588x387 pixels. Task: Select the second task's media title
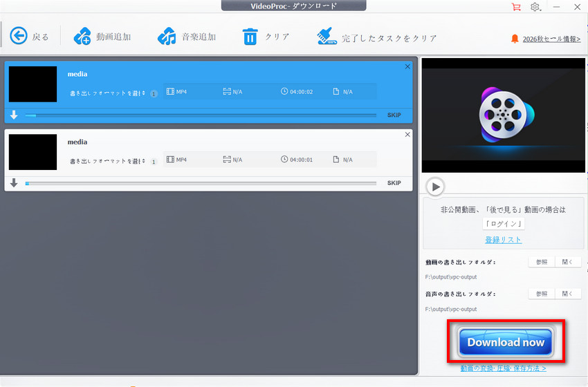77,142
